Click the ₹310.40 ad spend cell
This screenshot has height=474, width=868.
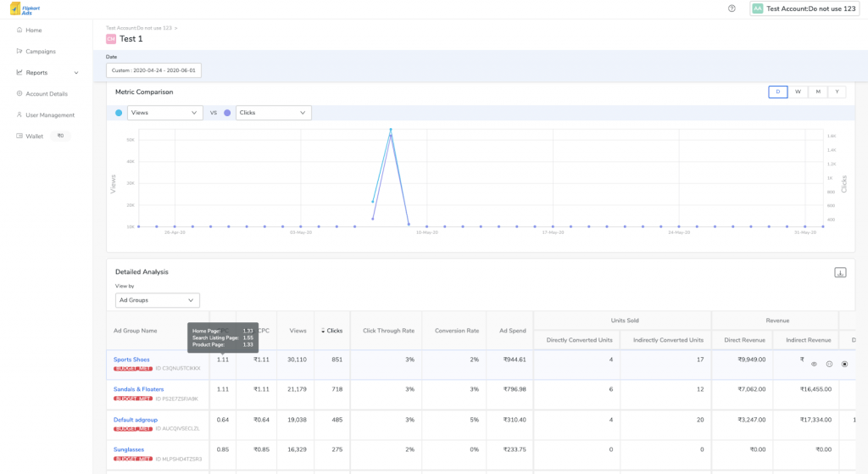pos(515,420)
